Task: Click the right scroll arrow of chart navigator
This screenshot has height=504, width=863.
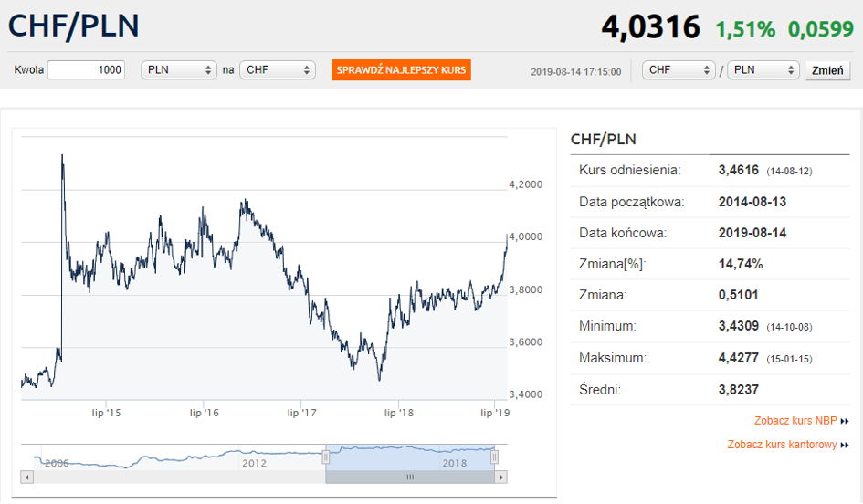Action: click(500, 477)
